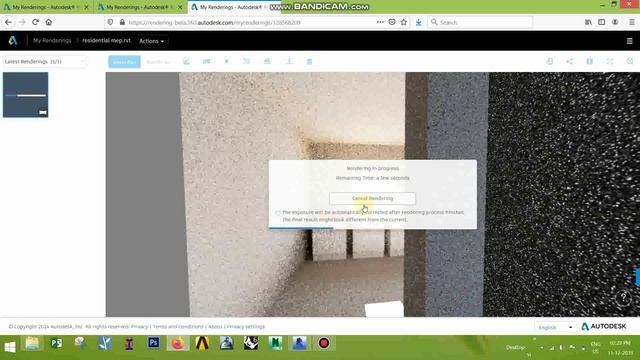Click the Firefox Search box
The width and height of the screenshot is (640, 360).
coord(480,22)
